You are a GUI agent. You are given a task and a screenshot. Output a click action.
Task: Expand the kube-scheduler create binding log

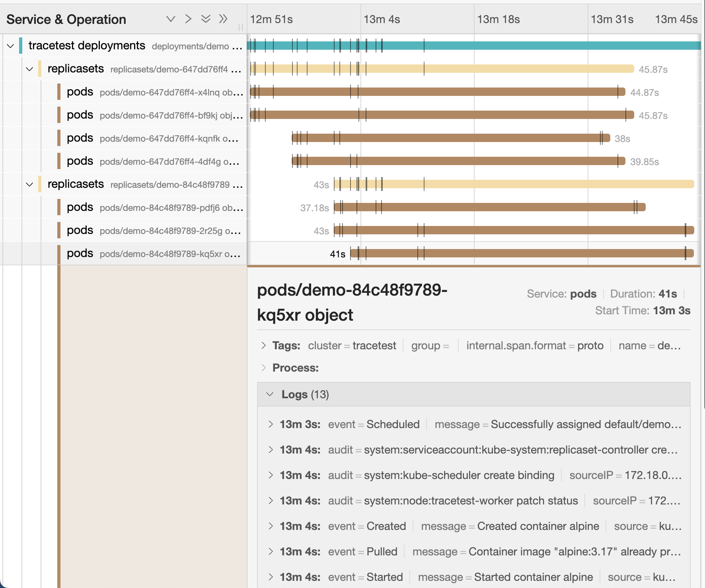tap(271, 475)
